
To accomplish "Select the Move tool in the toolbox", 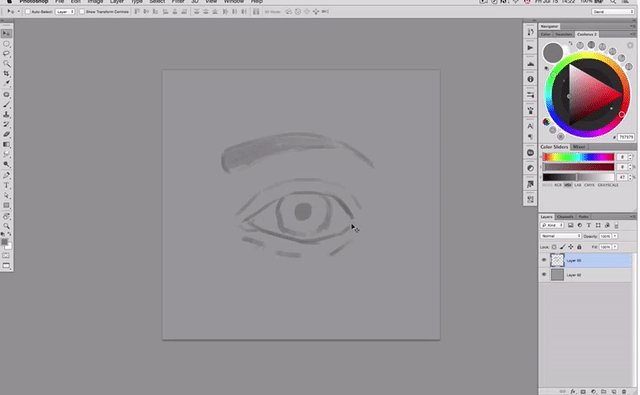I will coord(7,33).
